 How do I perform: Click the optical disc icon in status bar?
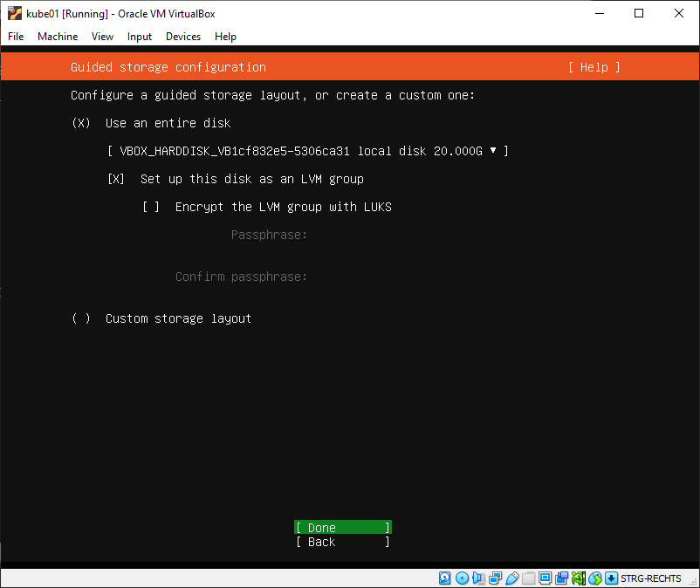pyautogui.click(x=462, y=578)
